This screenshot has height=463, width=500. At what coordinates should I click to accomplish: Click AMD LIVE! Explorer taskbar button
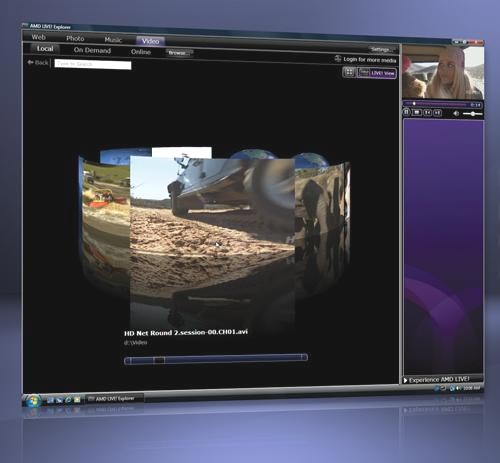click(x=115, y=398)
